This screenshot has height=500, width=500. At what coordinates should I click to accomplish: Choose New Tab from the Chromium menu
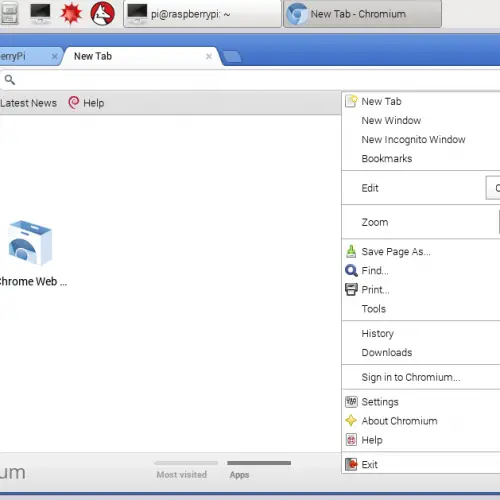tap(421, 101)
